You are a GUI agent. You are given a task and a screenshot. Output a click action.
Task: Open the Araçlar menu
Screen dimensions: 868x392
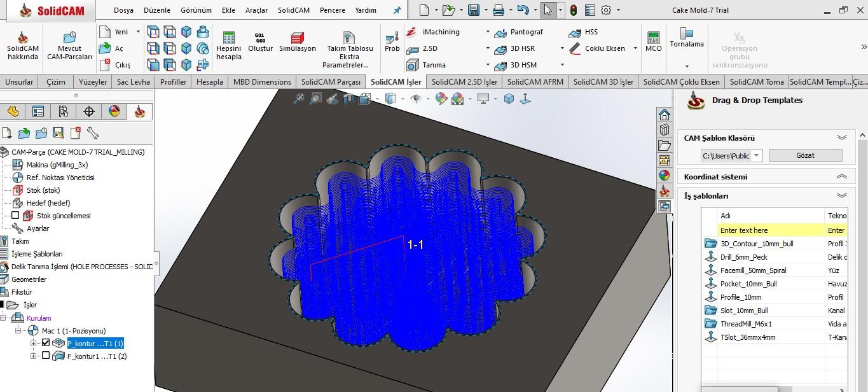tap(256, 10)
